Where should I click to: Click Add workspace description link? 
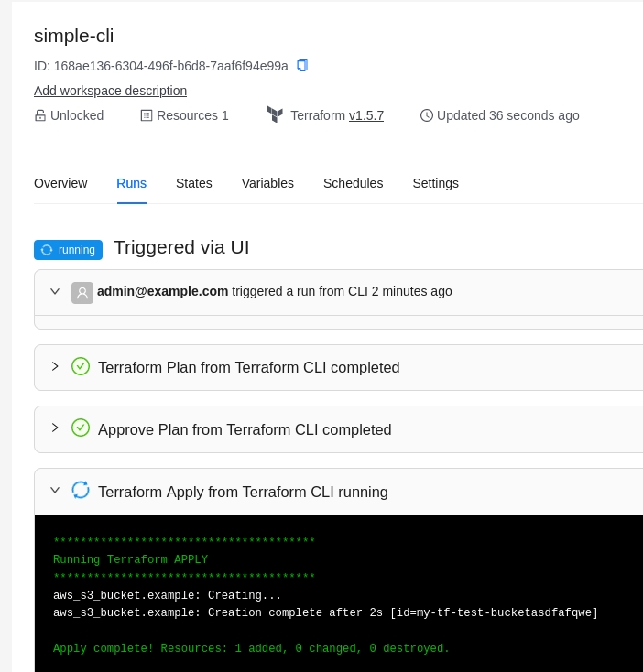coord(110,91)
